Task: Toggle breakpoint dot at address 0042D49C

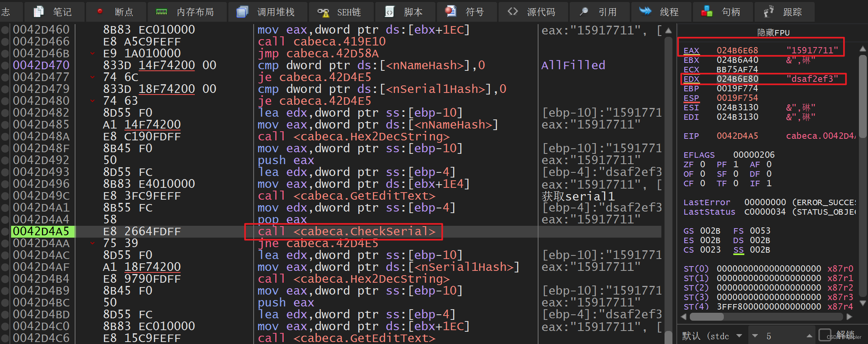Action: point(5,196)
